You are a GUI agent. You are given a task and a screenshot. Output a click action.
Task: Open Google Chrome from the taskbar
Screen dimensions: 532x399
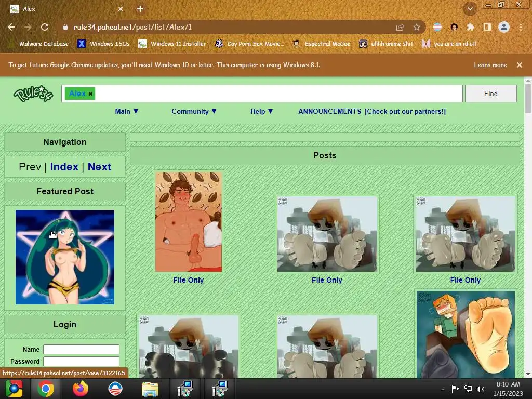pyautogui.click(x=46, y=389)
